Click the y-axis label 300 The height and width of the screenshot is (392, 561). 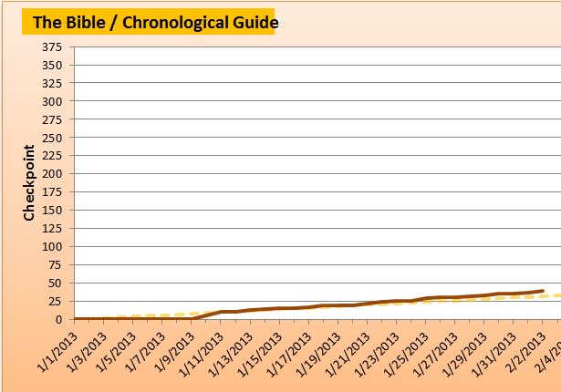52,101
